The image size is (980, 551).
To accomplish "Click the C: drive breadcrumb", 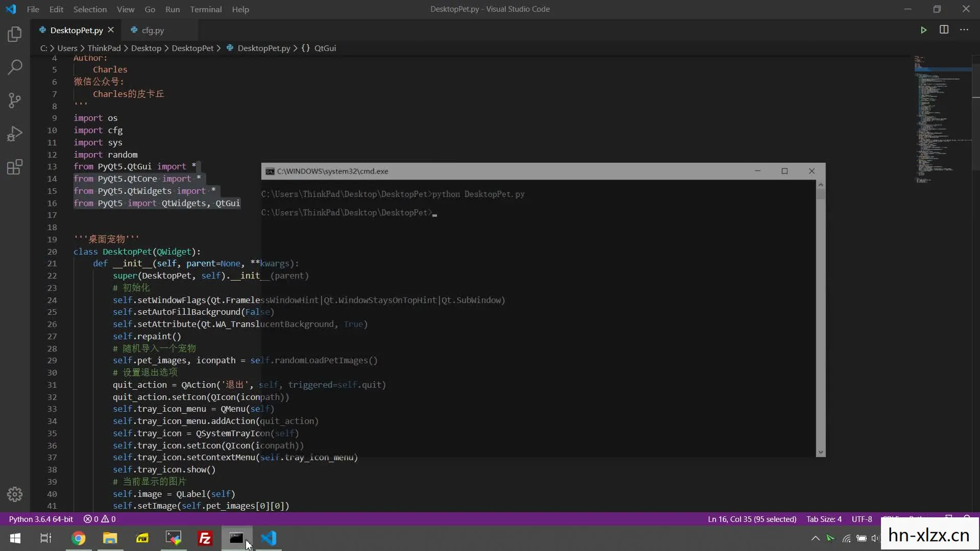I will click(43, 48).
